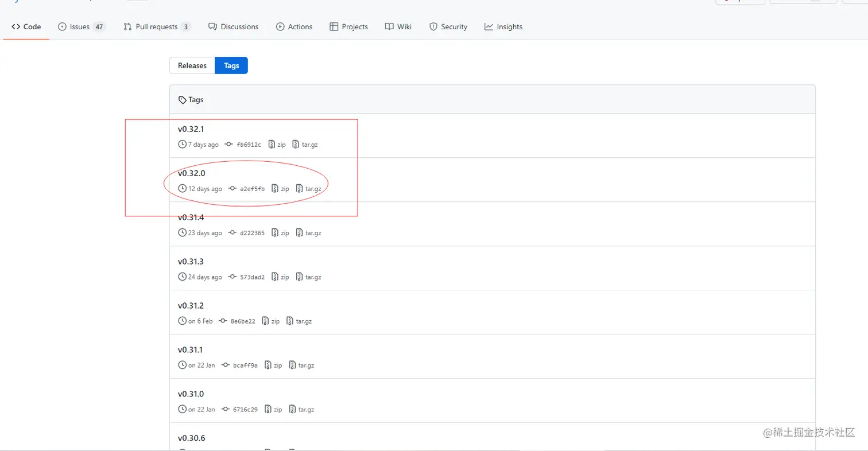
Task: Open tag v0.31.4
Action: (191, 217)
